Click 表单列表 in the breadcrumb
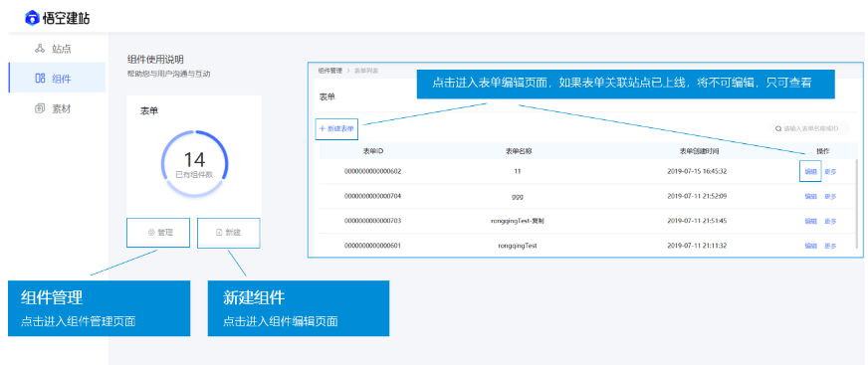868x365 pixels. (x=365, y=71)
